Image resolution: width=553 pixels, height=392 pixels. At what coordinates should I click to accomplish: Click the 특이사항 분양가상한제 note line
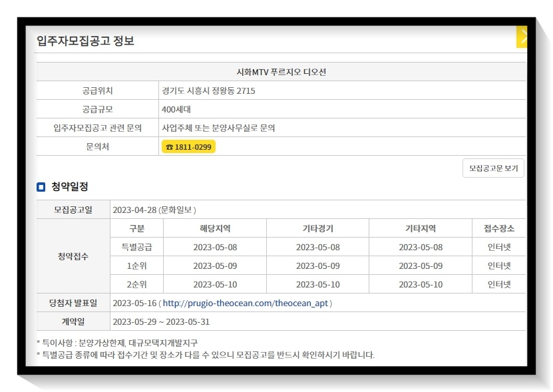(x=117, y=343)
